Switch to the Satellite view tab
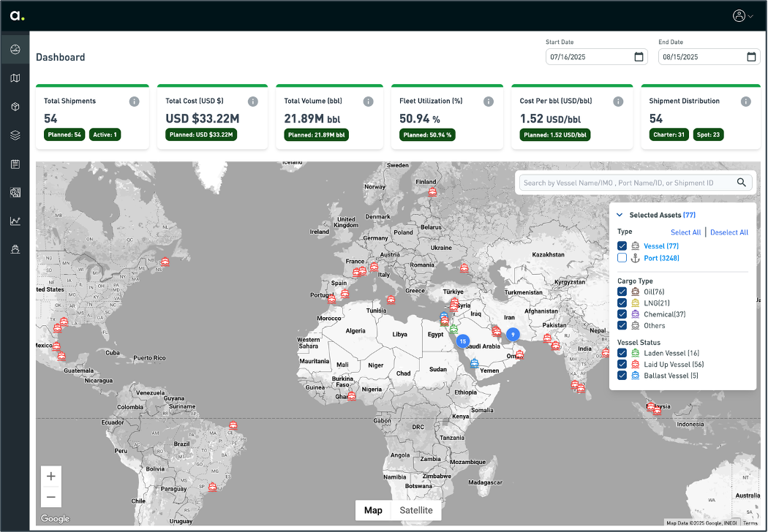Image resolution: width=768 pixels, height=532 pixels. (416, 510)
